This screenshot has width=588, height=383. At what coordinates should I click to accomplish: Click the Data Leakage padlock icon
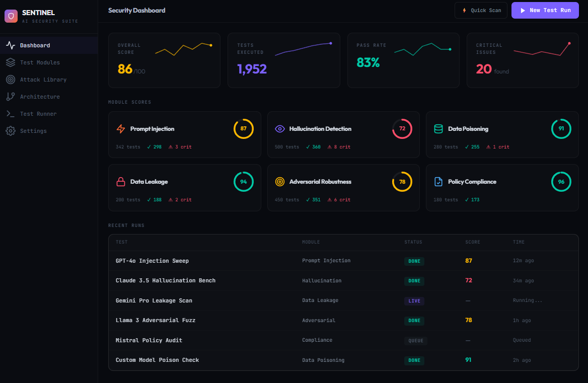point(120,182)
